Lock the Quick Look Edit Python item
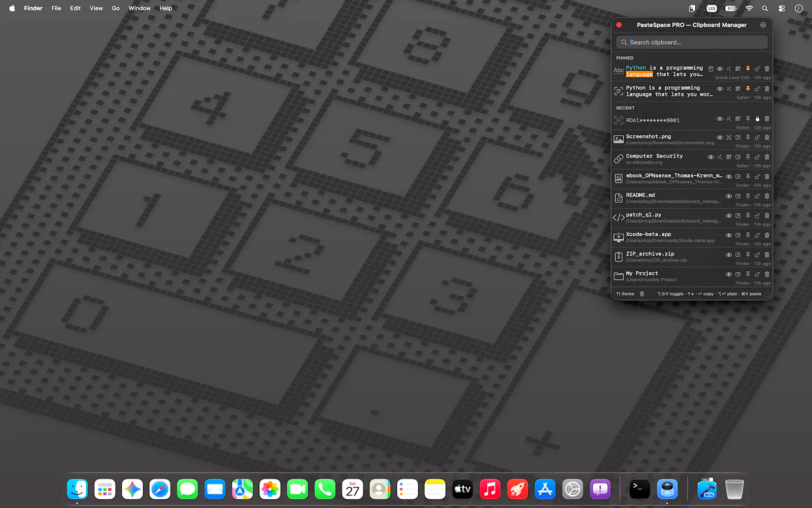Screen dimensions: 812x508 (757, 69)
